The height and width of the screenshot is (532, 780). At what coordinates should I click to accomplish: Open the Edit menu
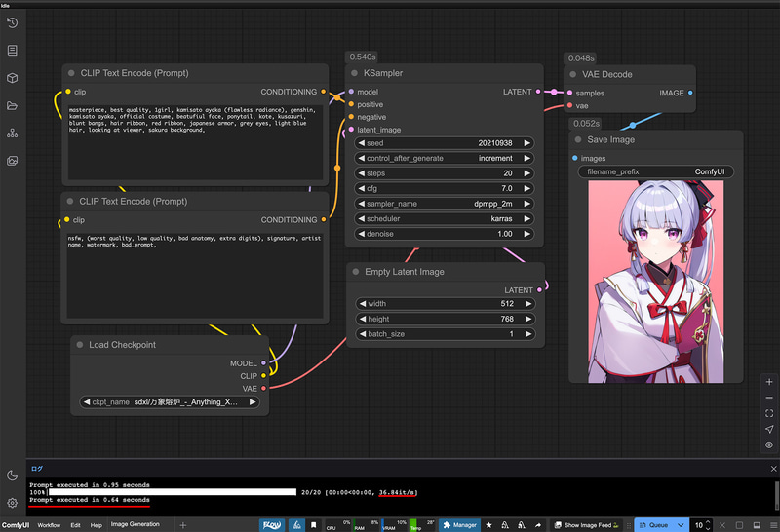pyautogui.click(x=75, y=525)
